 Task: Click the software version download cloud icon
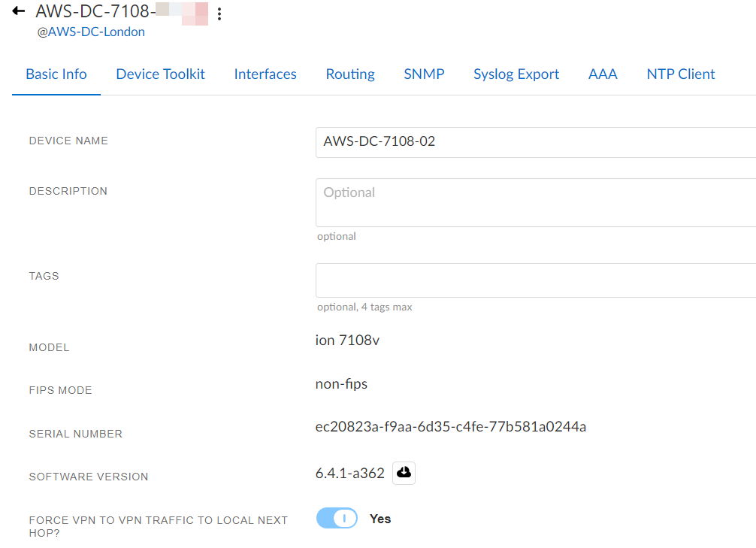(x=404, y=473)
